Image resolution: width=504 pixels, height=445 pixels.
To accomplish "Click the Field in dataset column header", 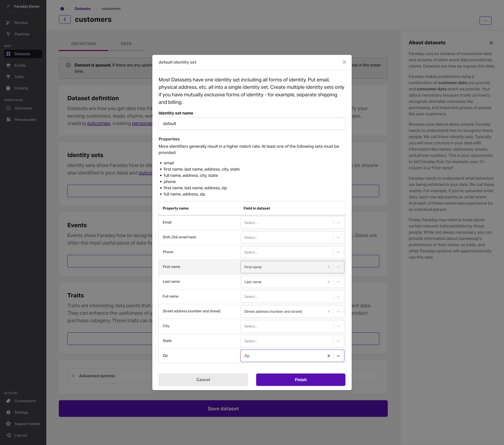I will point(257,208).
